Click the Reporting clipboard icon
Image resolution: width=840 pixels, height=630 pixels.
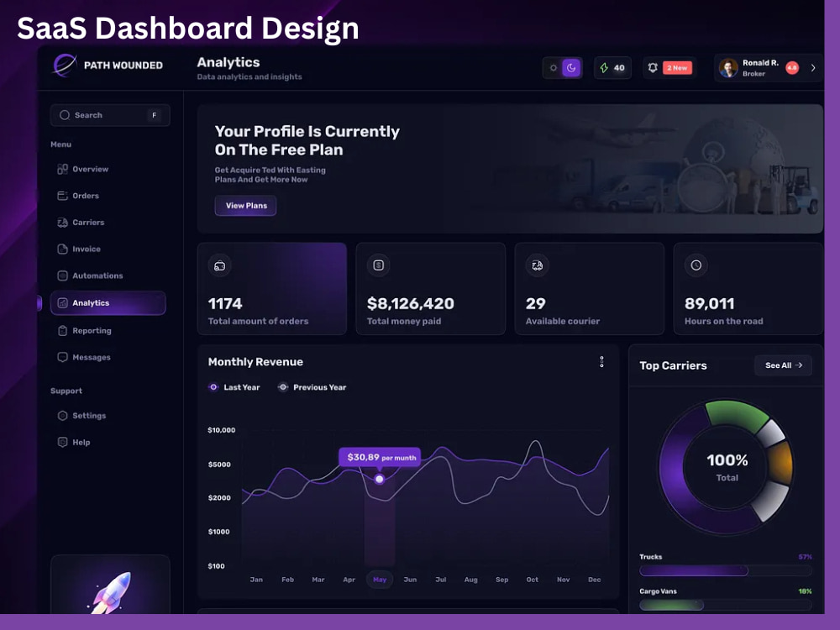coord(62,330)
